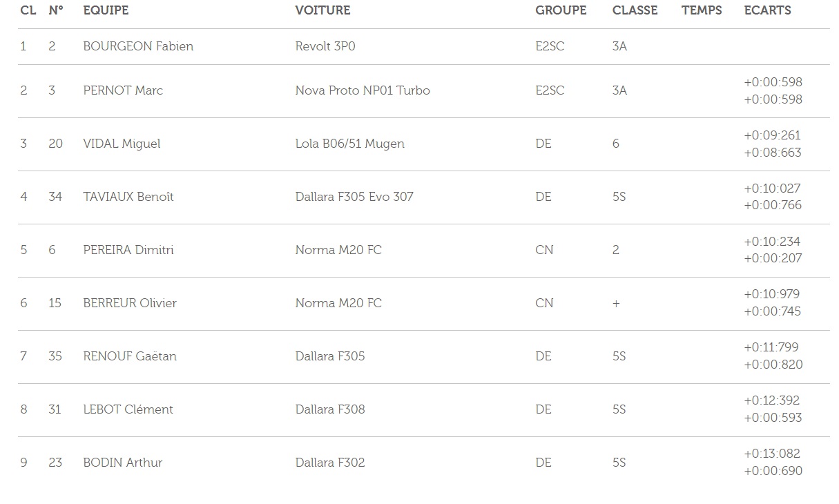839x504 pixels.
Task: Click the GROUPE column header
Action: 561,10
